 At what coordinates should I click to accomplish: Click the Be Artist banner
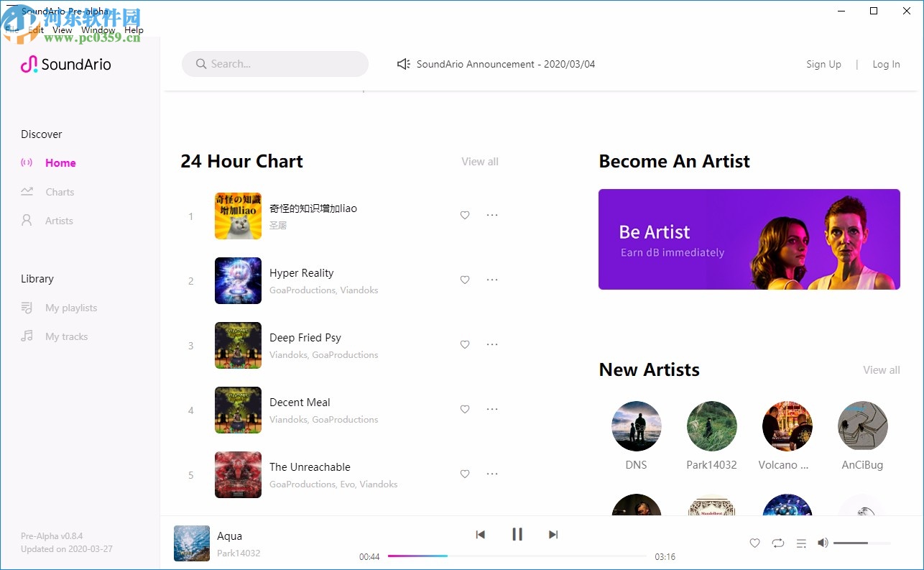pos(749,239)
